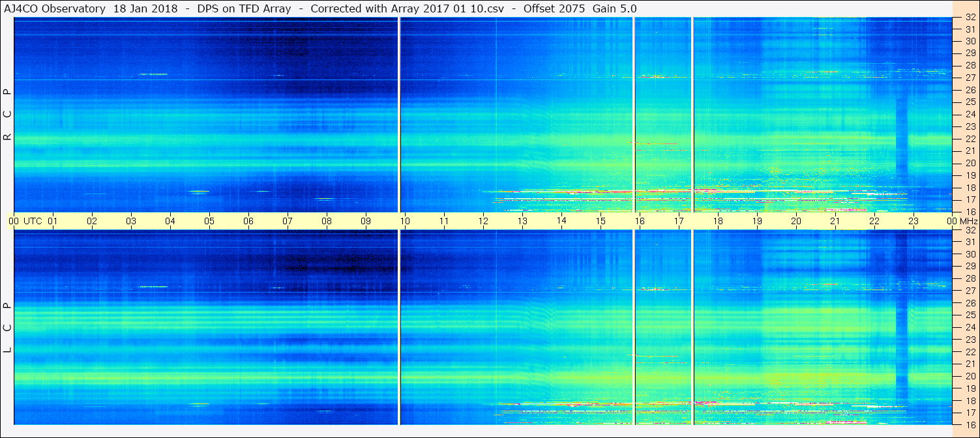The image size is (980, 438).
Task: Select the 17 MHz label of the LCP panel
Action: coord(970,413)
